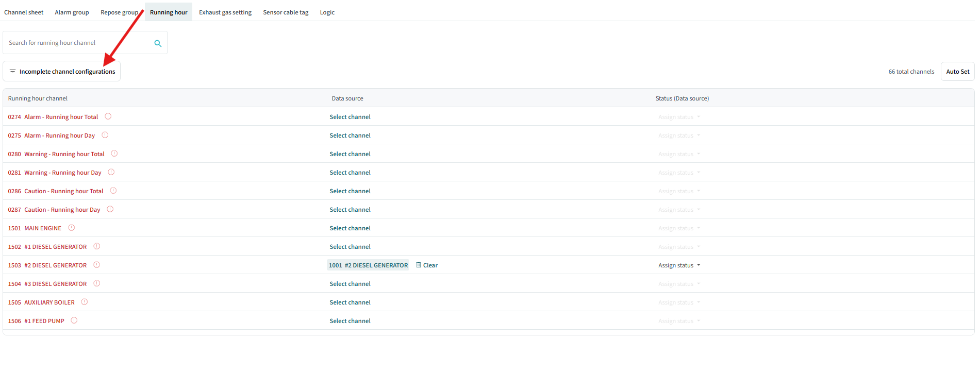Click trash icon to clear #2 DIESEL GENERATOR source
This screenshot has width=980, height=372.
[419, 265]
